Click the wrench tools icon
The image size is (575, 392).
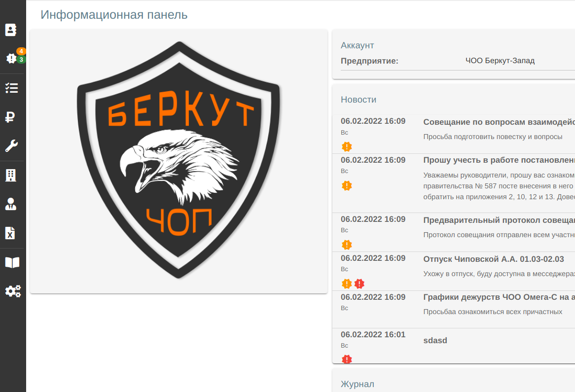pyautogui.click(x=12, y=146)
